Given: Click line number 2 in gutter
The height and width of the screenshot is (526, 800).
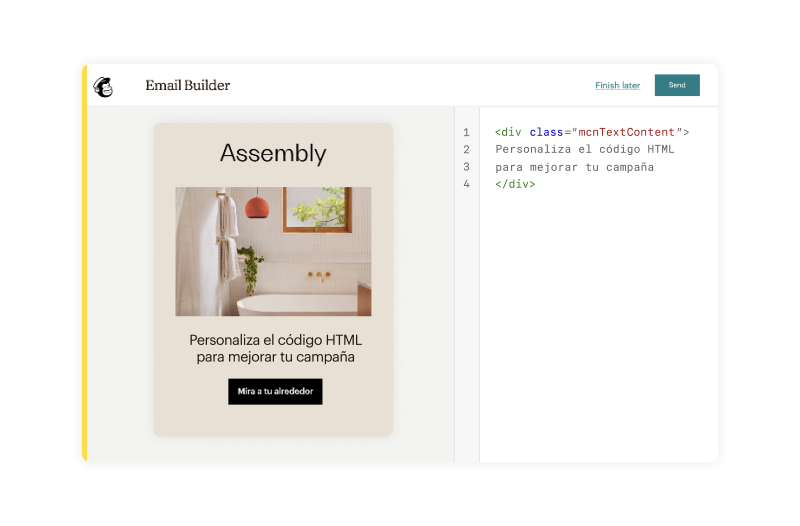Looking at the screenshot, I should tap(466, 150).
